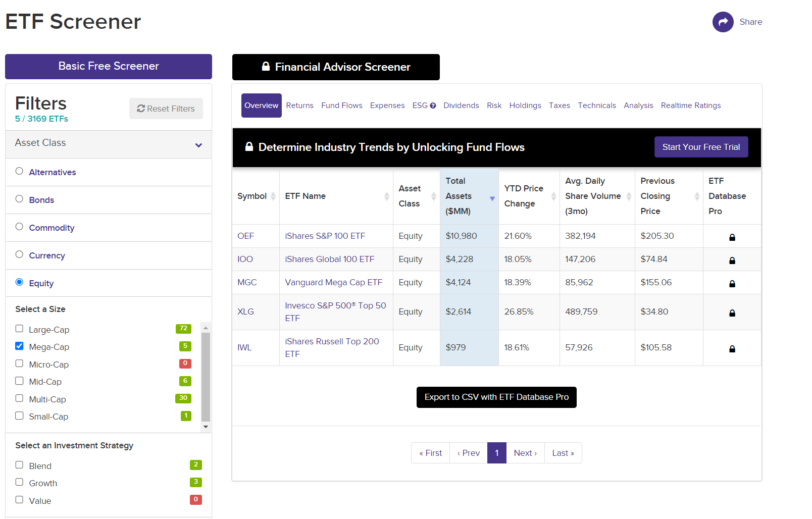Sort by YTD Price Change arrows
This screenshot has width=812, height=519.
[x=553, y=196]
